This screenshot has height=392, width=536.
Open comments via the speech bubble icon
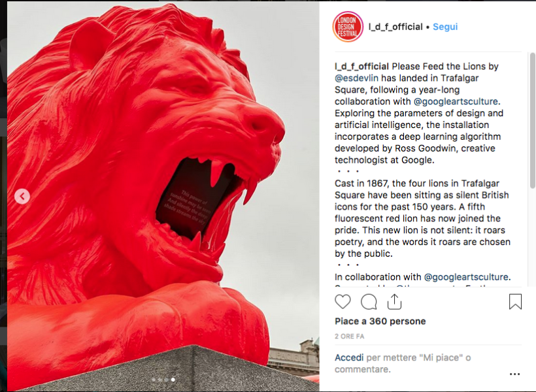(369, 301)
